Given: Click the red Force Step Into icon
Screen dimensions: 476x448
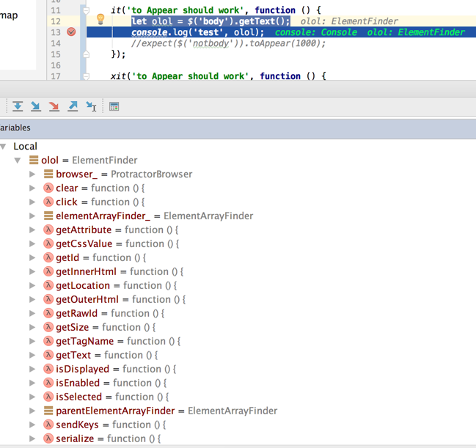Looking at the screenshot, I should (x=54, y=106).
